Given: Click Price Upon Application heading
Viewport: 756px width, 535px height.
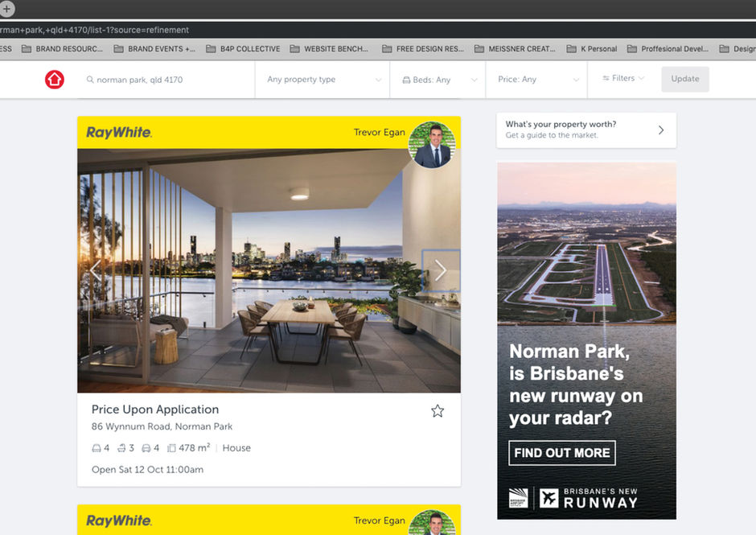Looking at the screenshot, I should point(154,409).
